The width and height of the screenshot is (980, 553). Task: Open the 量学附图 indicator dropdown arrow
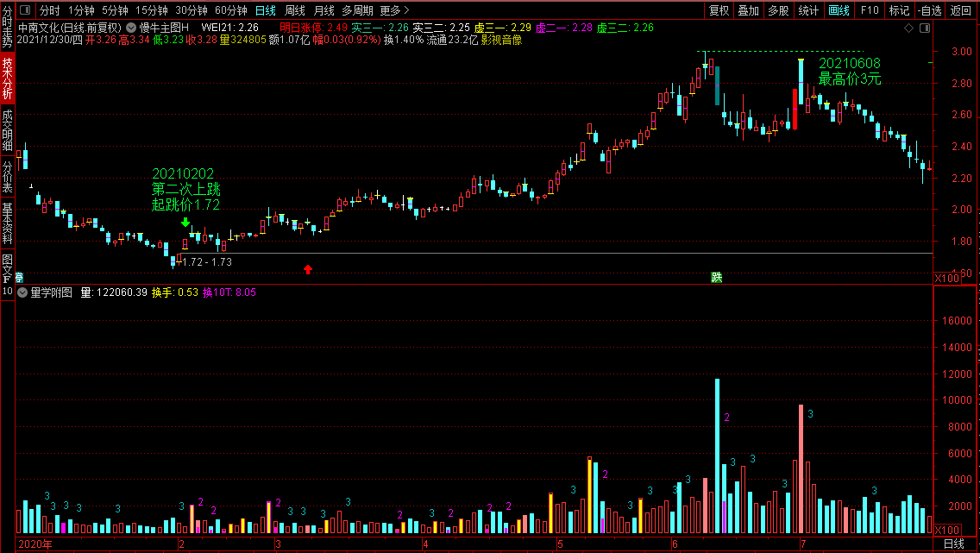click(x=22, y=292)
